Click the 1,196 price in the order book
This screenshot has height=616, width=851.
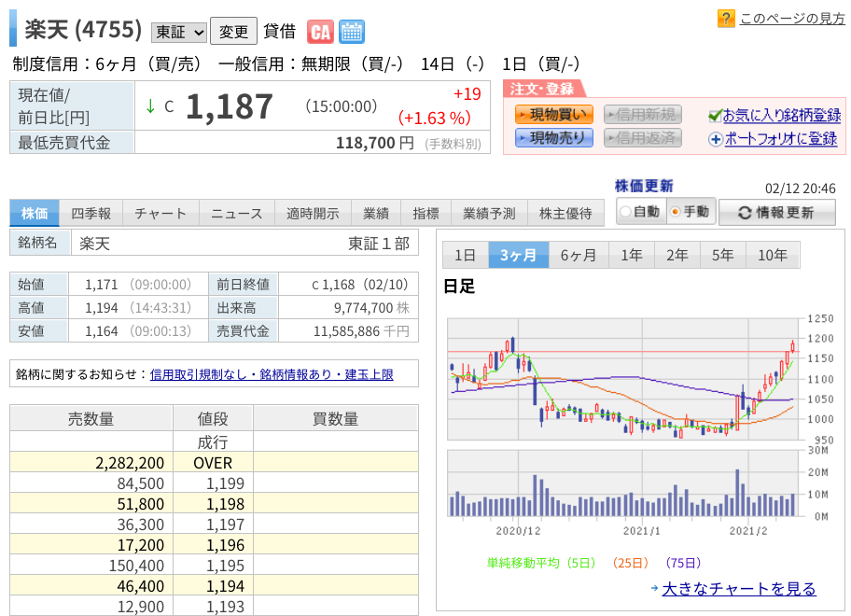225,545
